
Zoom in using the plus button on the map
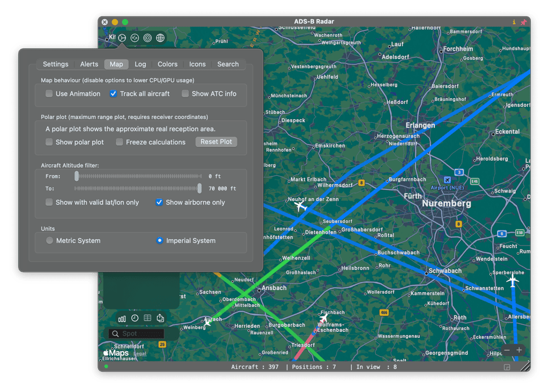point(518,350)
